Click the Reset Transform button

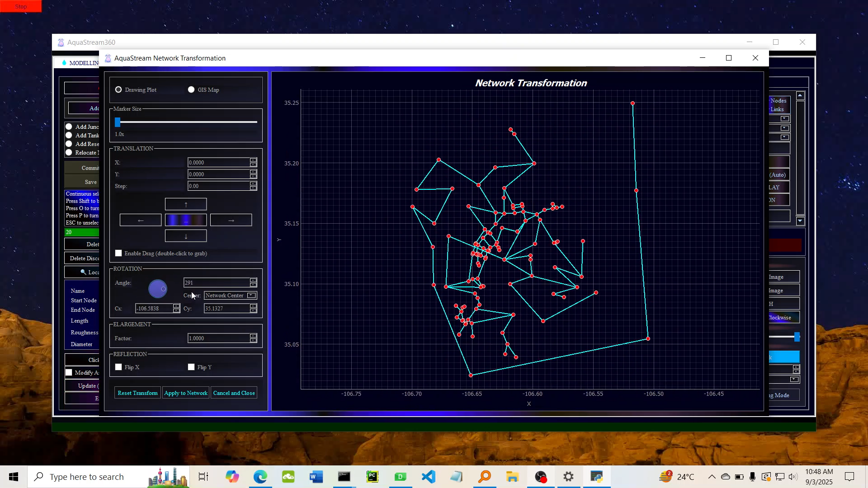pos(137,393)
